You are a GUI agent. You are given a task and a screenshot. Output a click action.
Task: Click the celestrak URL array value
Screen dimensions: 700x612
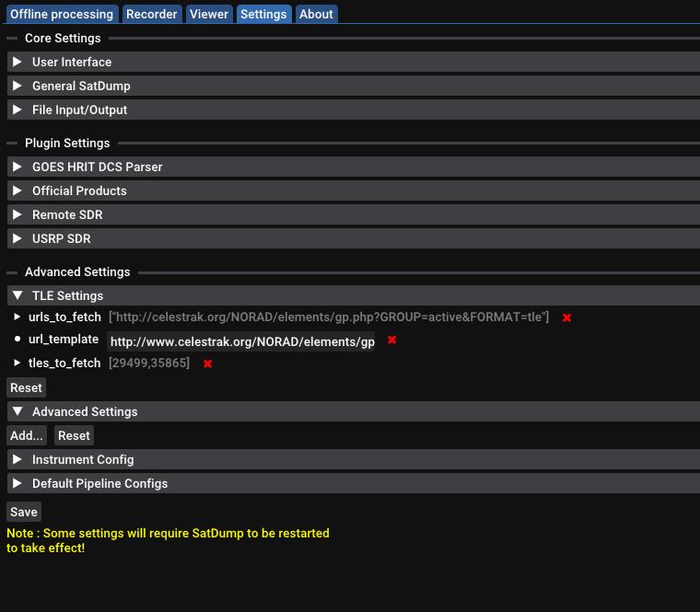[x=329, y=318]
